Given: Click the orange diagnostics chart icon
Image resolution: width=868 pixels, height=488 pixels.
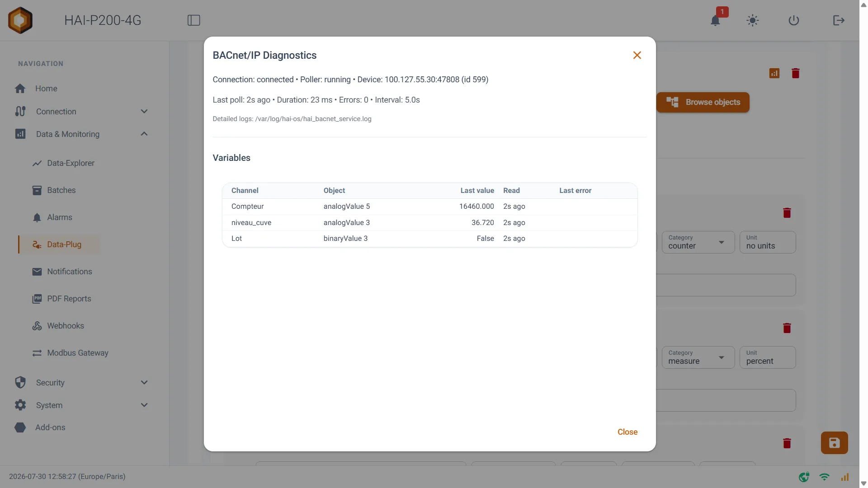Looking at the screenshot, I should point(774,73).
